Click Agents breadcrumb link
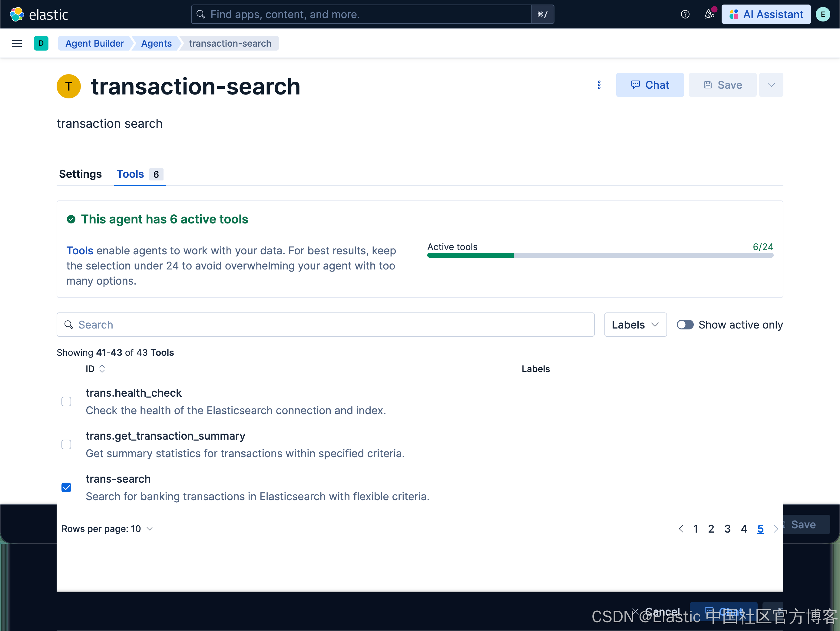840x631 pixels. pyautogui.click(x=156, y=43)
